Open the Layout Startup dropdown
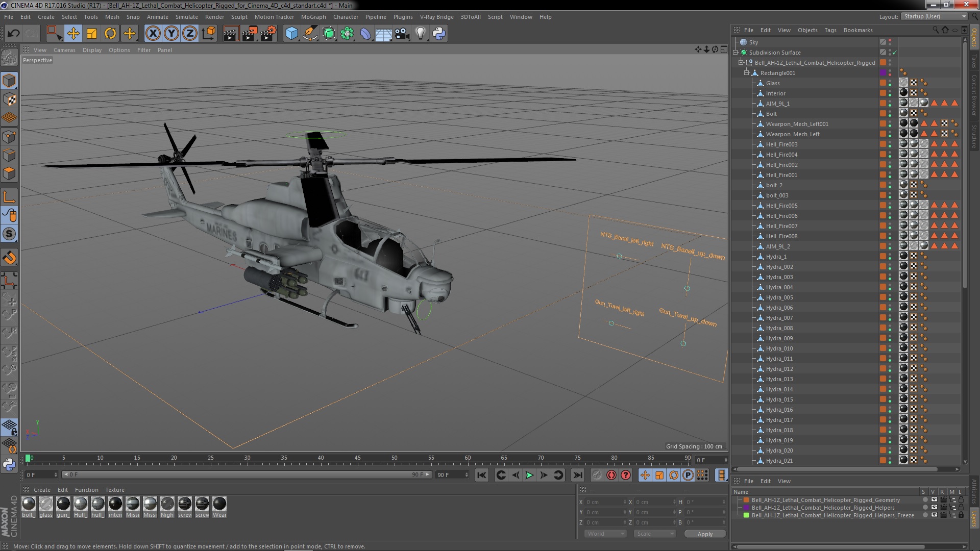 pos(934,17)
